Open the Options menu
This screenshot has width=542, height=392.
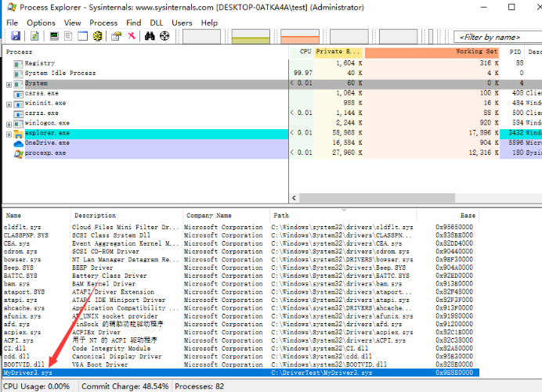[x=42, y=23]
